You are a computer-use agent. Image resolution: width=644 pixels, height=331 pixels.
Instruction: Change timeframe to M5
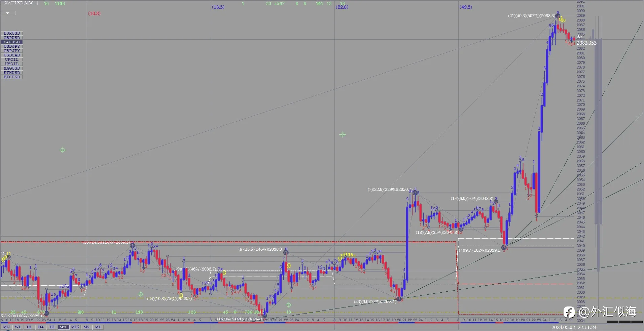click(86, 327)
